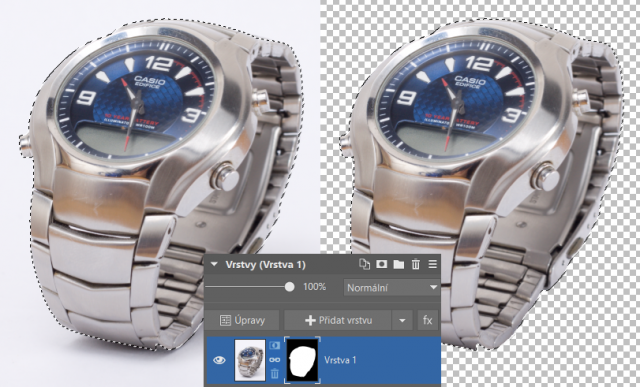Hide Vrstva 1 with the eye icon
The width and height of the screenshot is (640, 387).
click(x=220, y=360)
